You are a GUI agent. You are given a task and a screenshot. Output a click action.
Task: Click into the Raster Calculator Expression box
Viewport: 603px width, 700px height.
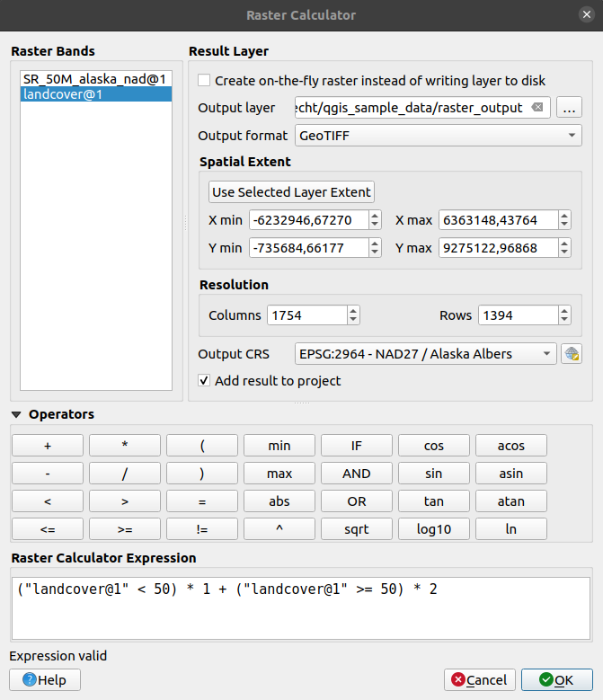pyautogui.click(x=301, y=607)
